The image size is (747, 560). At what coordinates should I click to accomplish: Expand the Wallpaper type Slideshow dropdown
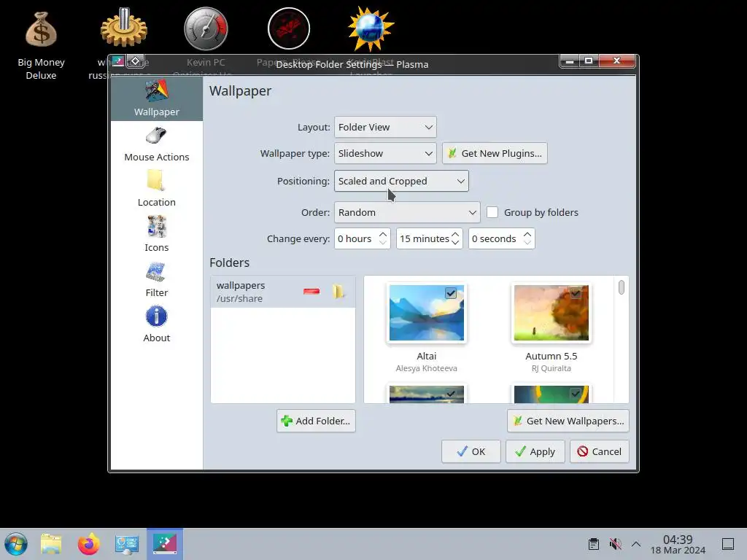pos(385,153)
